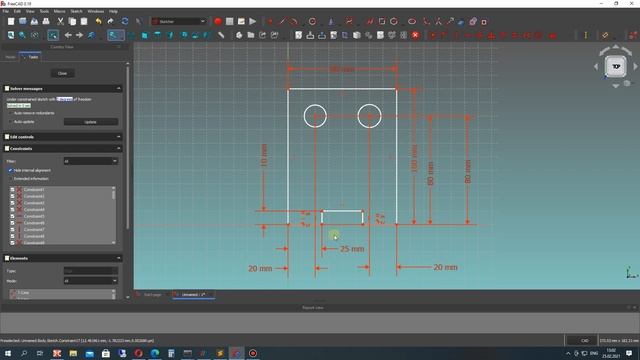Open the Edit menu
640x360 pixels.
pos(17,11)
